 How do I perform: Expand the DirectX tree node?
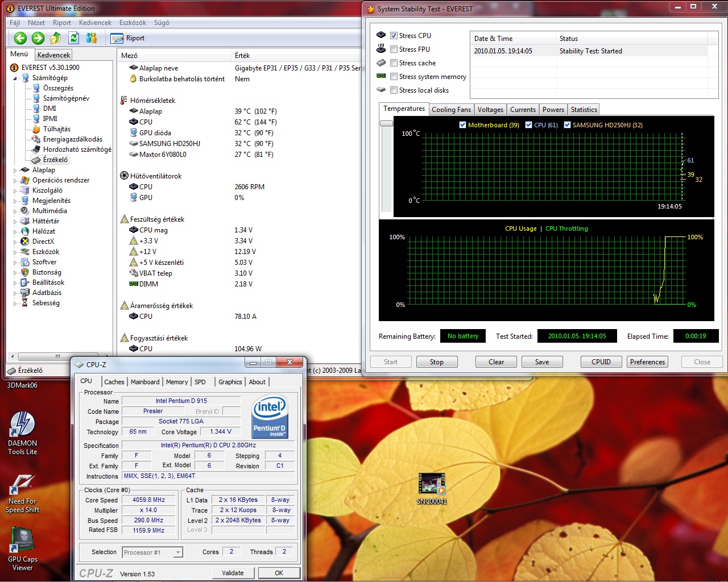click(x=15, y=242)
